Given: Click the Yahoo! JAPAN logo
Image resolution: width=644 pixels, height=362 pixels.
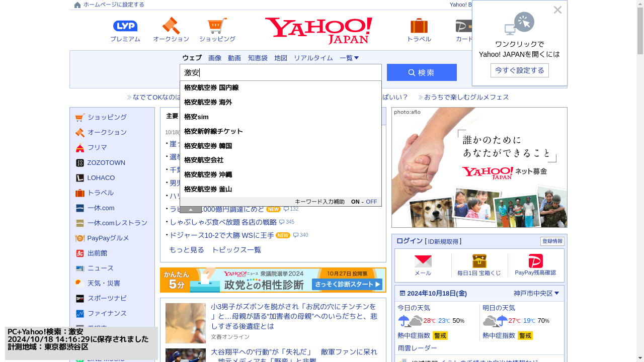Looking at the screenshot, I should [x=319, y=30].
